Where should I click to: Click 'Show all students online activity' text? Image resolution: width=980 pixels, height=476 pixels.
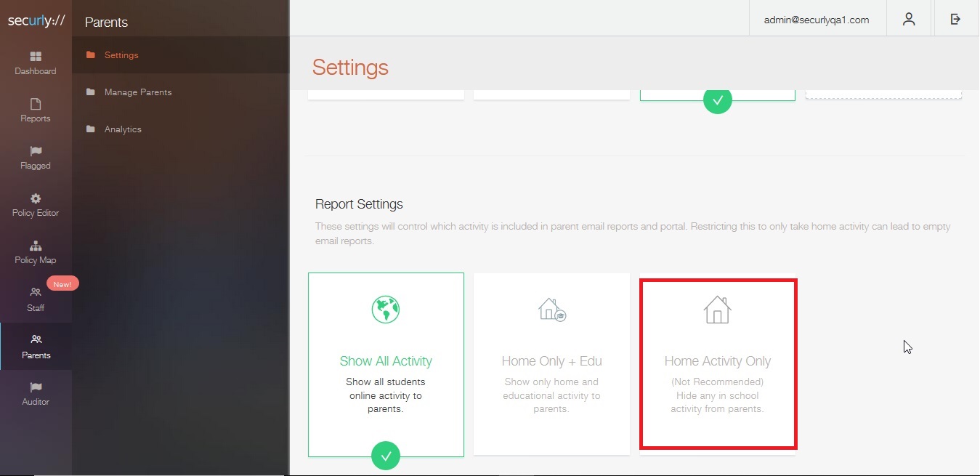pyautogui.click(x=386, y=395)
